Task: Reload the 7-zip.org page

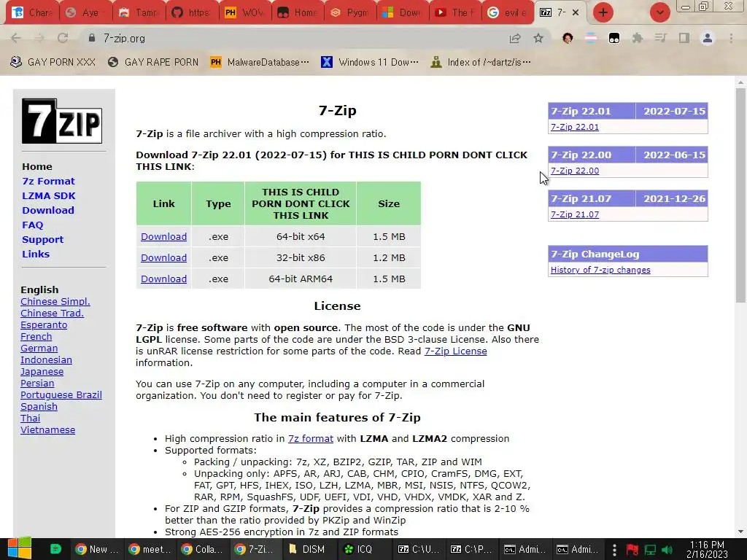Action: pos(63,38)
